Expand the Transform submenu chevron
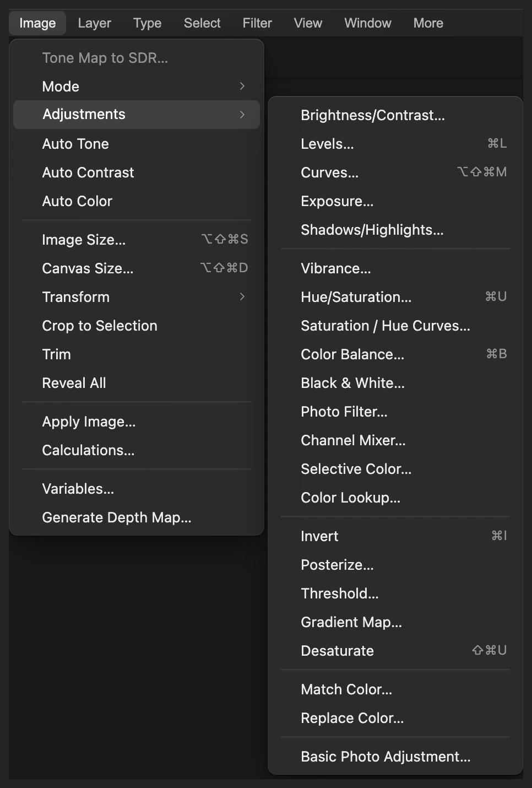This screenshot has height=788, width=532. (242, 296)
